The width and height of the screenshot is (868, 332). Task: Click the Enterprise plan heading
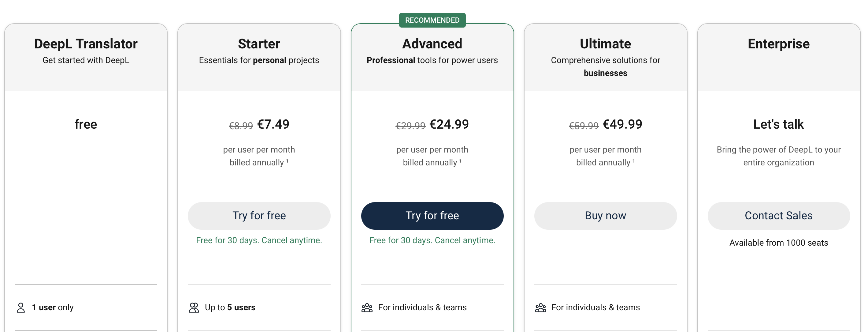[x=778, y=44]
